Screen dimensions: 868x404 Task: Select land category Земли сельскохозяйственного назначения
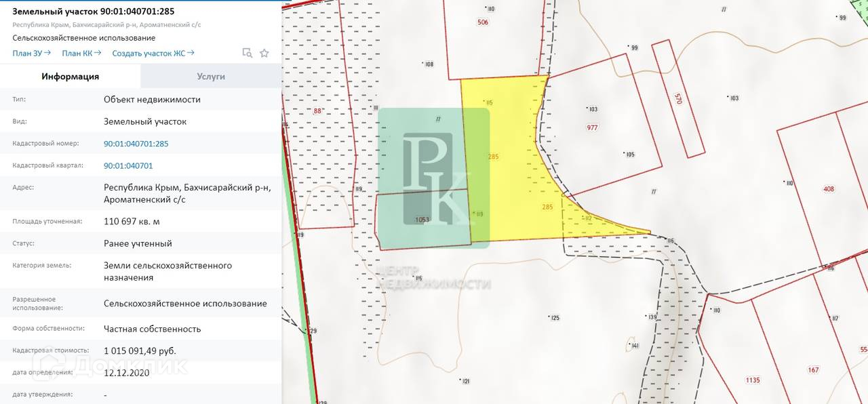coord(167,271)
